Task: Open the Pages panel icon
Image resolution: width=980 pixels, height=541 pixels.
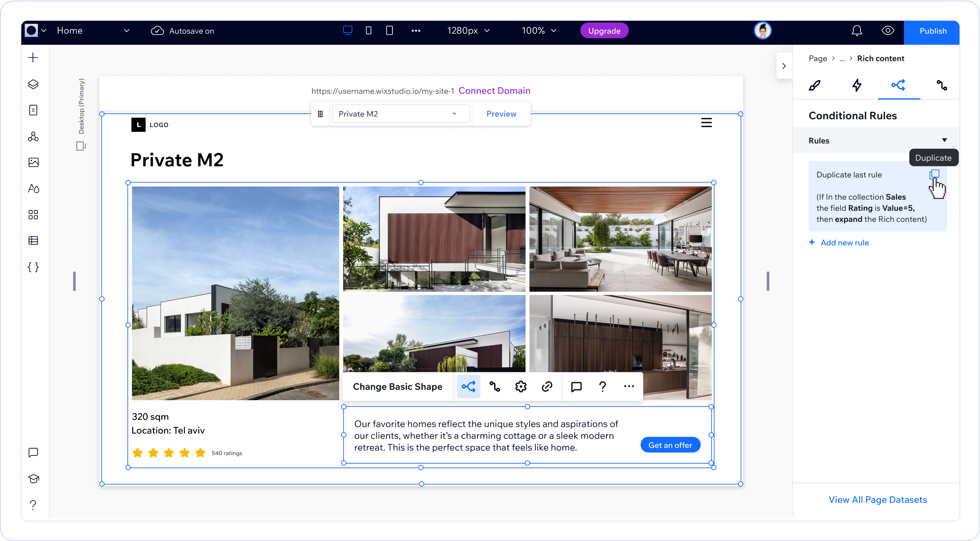Action: [x=33, y=110]
